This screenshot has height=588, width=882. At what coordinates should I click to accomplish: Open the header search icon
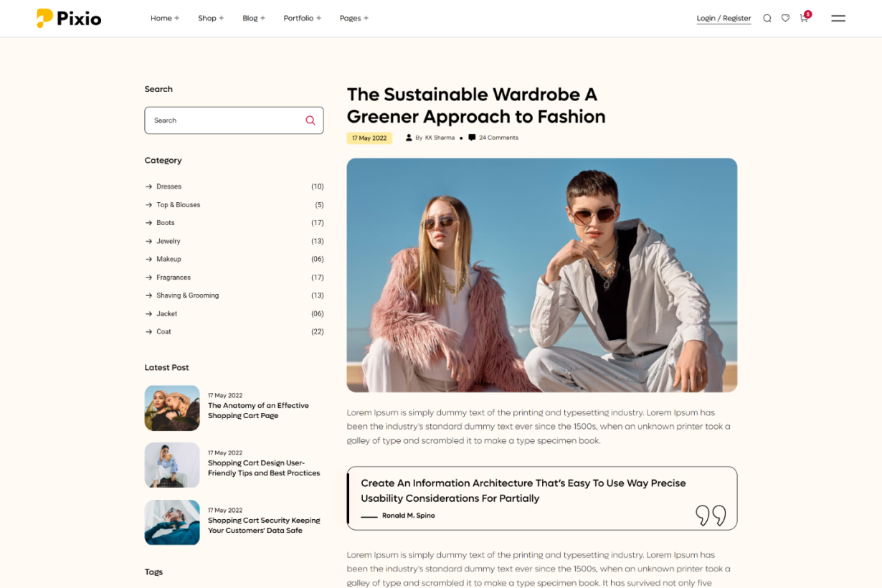(767, 18)
